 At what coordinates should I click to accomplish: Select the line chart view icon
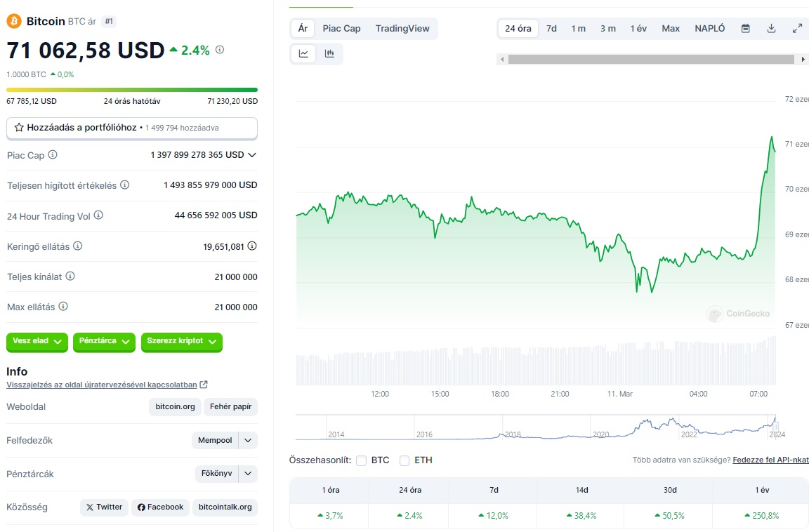(x=304, y=53)
